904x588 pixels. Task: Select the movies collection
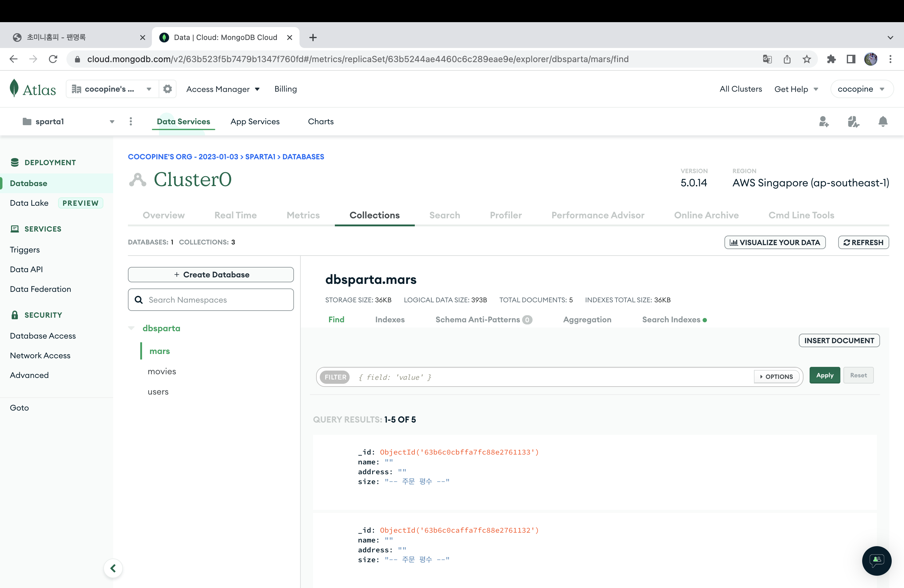point(162,371)
